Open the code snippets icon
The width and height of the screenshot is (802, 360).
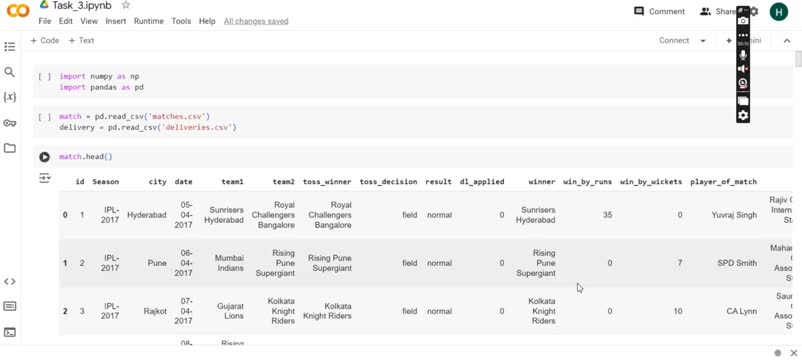[9, 281]
